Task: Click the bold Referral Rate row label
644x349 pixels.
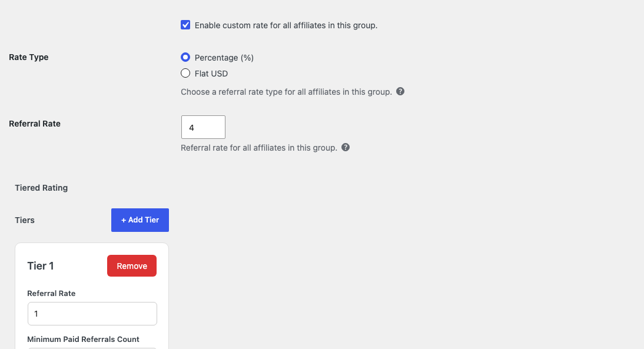Action: 35,124
